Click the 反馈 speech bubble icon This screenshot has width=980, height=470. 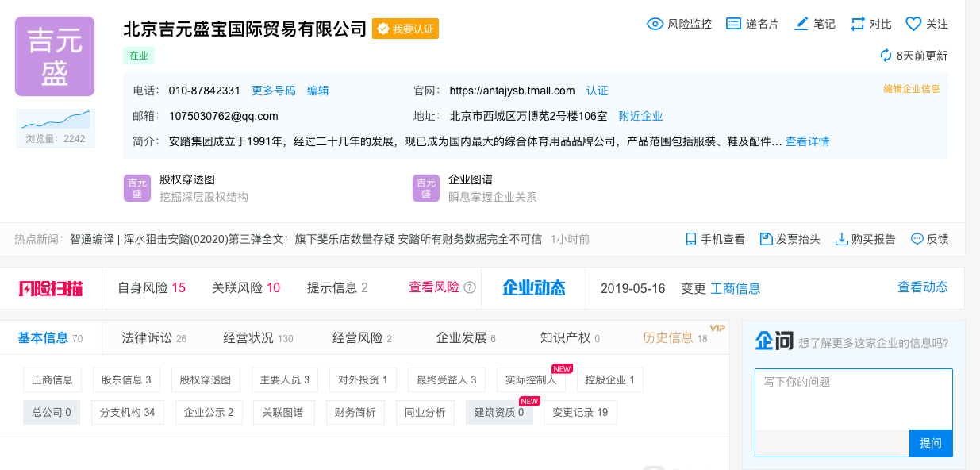coord(917,239)
